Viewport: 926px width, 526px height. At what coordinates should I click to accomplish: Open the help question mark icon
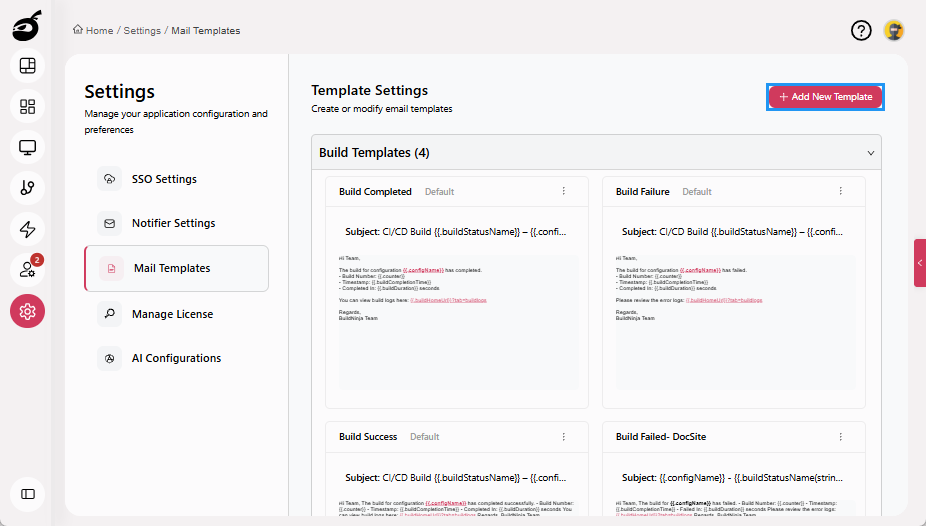(x=861, y=30)
